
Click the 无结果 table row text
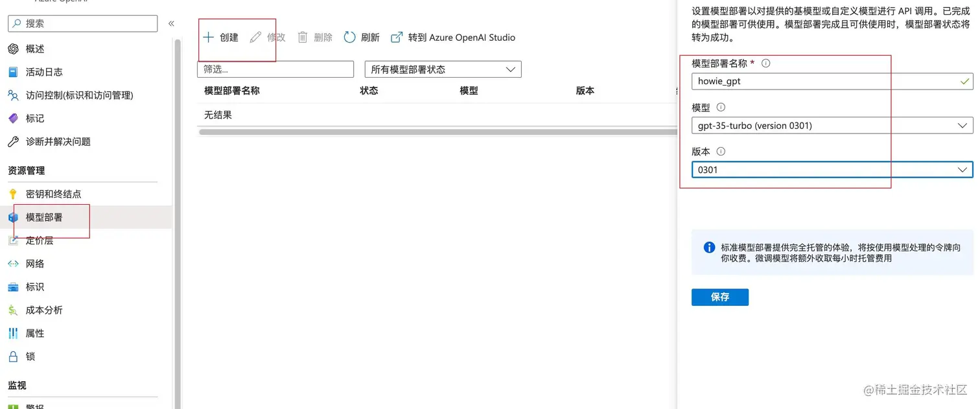coord(218,115)
